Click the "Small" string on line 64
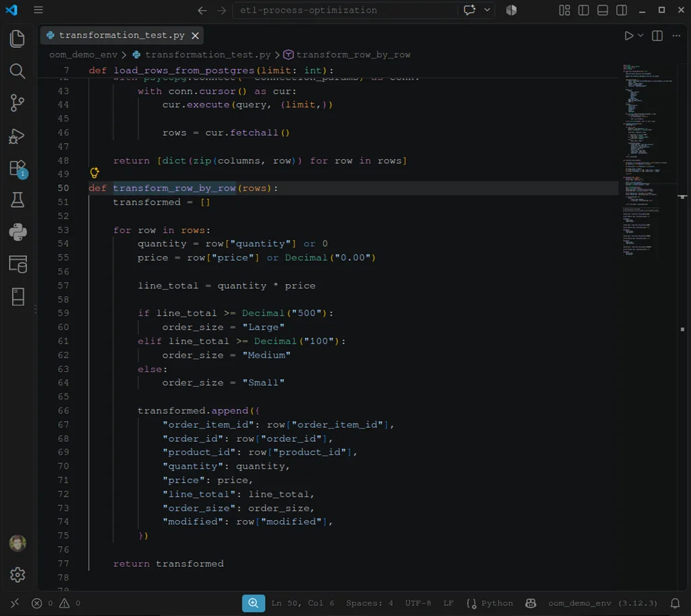Image resolution: width=691 pixels, height=616 pixels. (264, 383)
